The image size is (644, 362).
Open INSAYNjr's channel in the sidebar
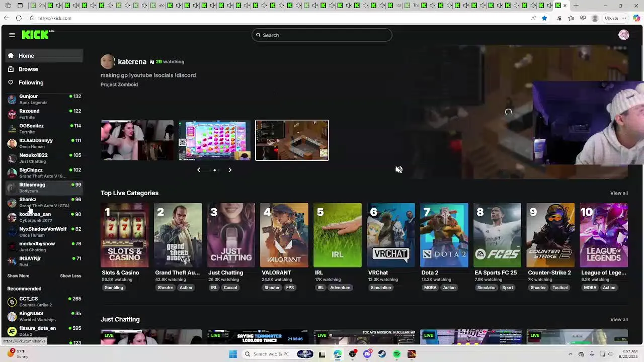(44, 261)
